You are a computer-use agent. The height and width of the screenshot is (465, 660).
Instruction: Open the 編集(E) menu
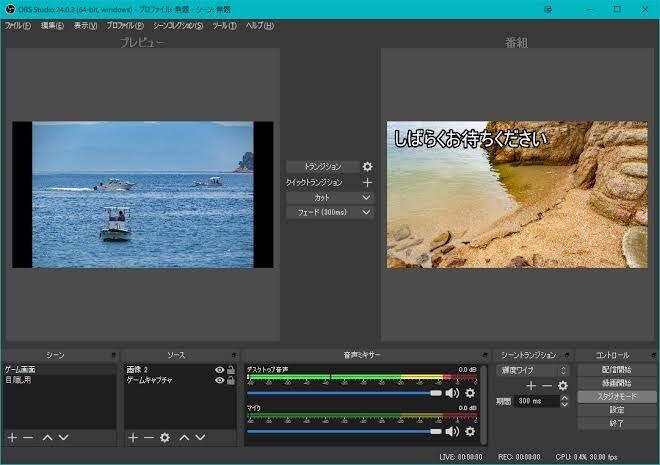52,26
